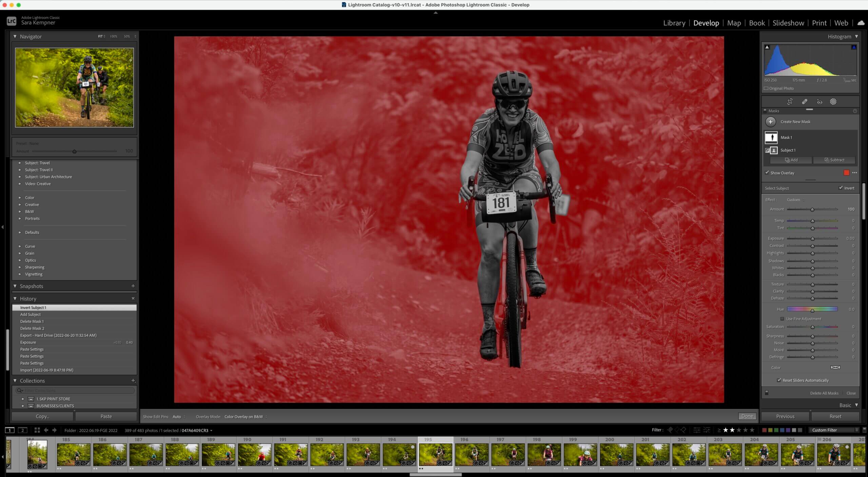Viewport: 868px width, 477px height.
Task: Uncheck the Invert checkbox for Select Subject
Action: [841, 188]
